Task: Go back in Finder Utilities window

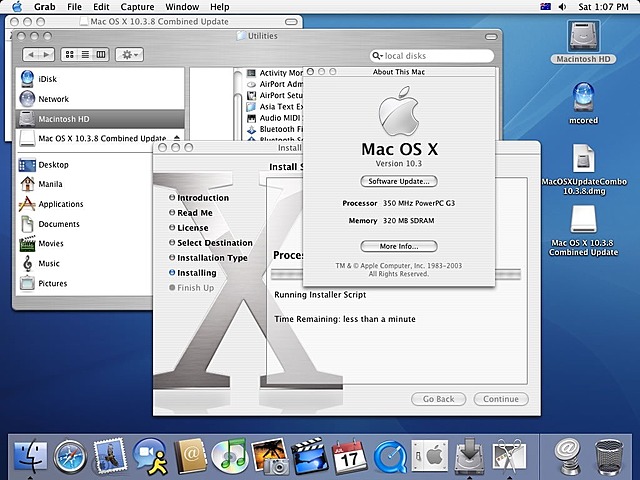Action: coord(31,55)
